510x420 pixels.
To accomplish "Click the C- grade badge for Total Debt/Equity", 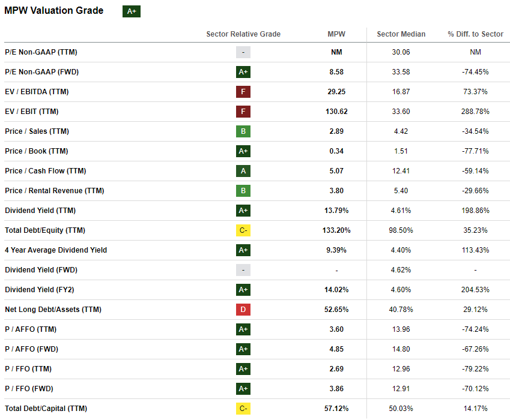I will click(243, 230).
